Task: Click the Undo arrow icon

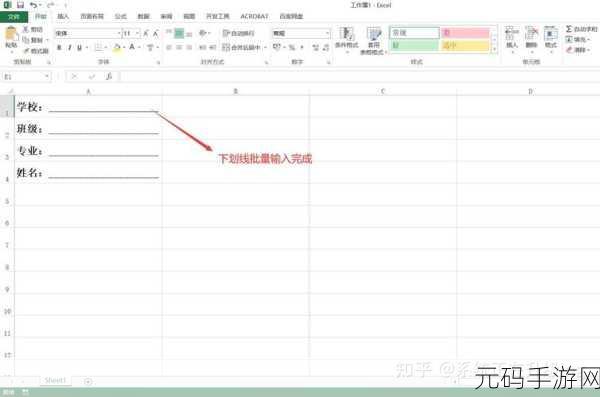Action: [x=33, y=5]
